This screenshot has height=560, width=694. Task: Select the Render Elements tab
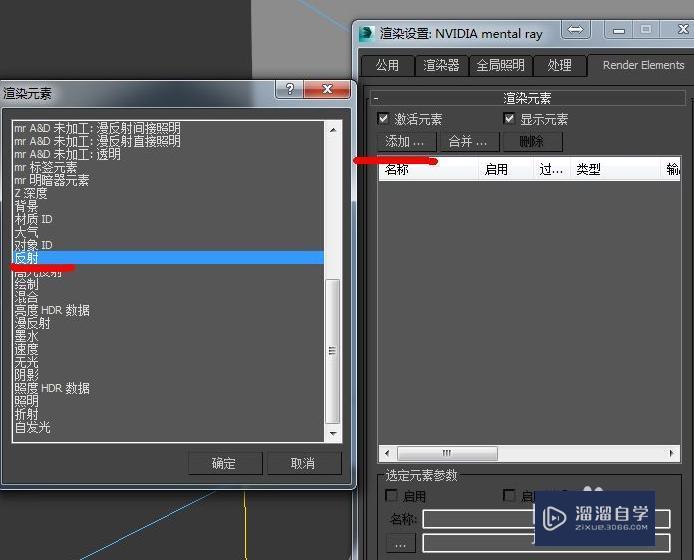pyautogui.click(x=643, y=65)
